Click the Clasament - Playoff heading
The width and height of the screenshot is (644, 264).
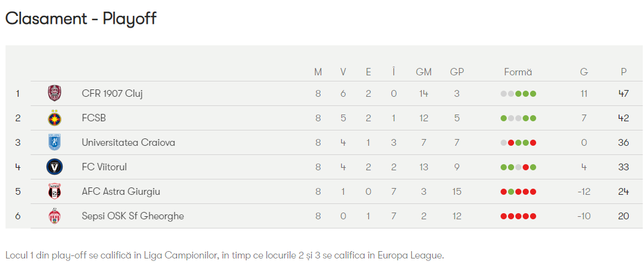[x=81, y=19]
